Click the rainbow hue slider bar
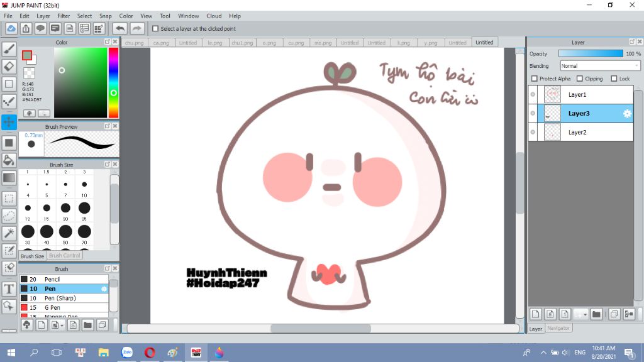644x362 pixels. pyautogui.click(x=113, y=83)
